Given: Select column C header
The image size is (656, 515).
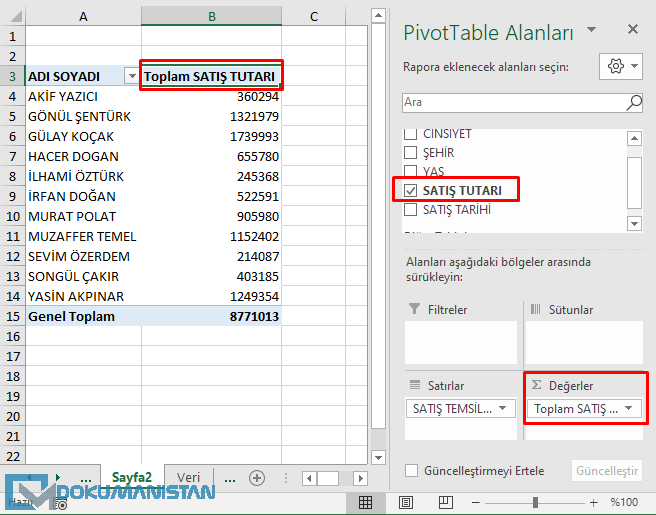Looking at the screenshot, I should (x=314, y=17).
